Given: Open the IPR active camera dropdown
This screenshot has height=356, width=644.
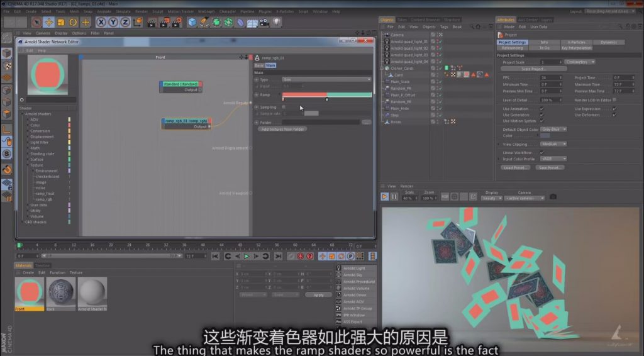Looking at the screenshot, I should tap(525, 198).
